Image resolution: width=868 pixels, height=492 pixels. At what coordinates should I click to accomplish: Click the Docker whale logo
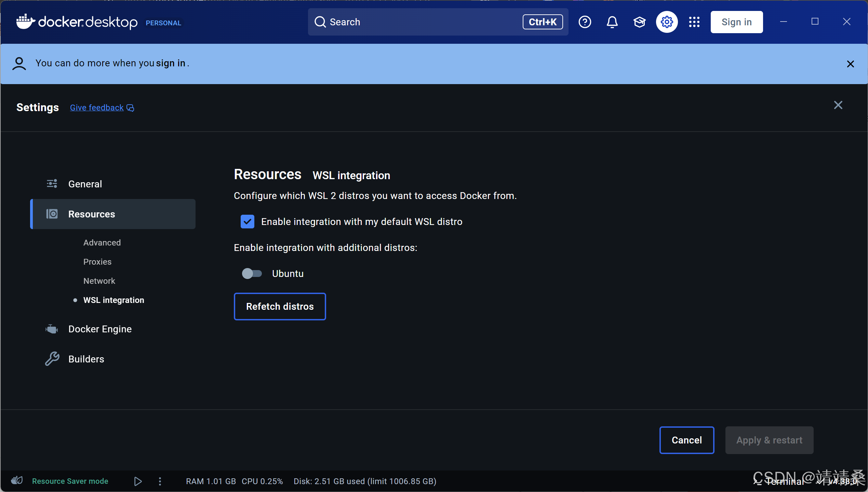click(x=26, y=22)
